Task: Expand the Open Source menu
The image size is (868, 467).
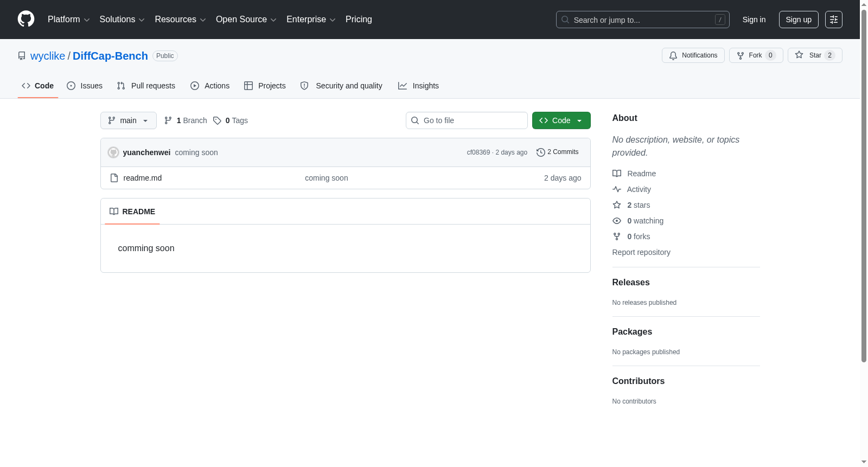Action: (246, 20)
